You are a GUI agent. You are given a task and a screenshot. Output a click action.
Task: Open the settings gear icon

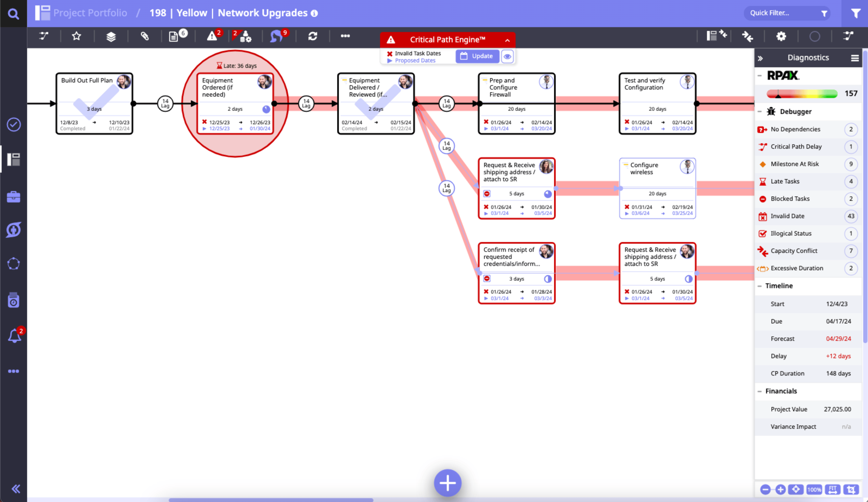pos(781,36)
